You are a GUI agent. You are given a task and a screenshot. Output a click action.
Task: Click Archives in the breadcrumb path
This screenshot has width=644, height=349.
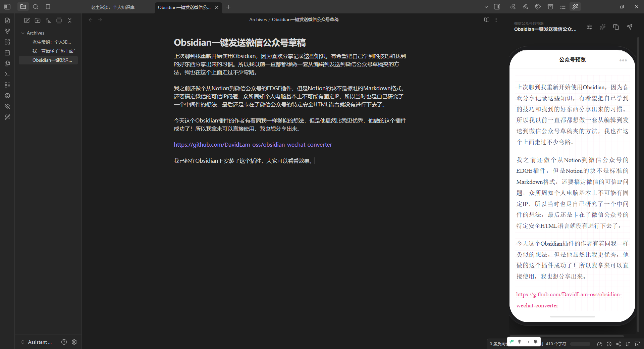258,19
